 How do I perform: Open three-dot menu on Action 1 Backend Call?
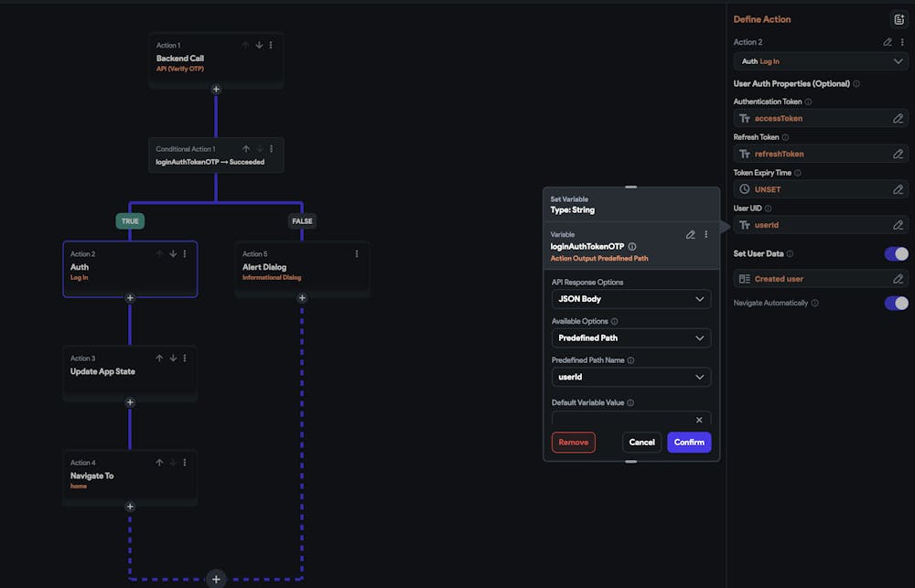271,45
